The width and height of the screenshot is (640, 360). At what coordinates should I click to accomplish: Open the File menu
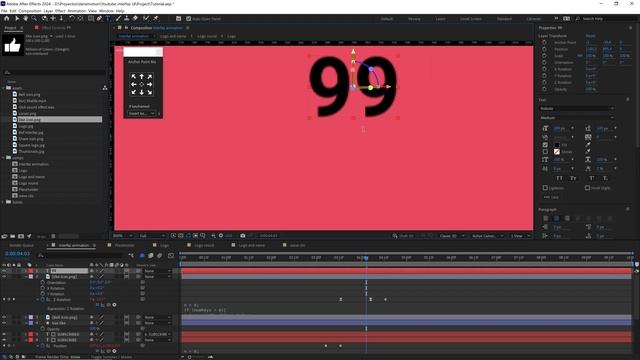click(x=4, y=11)
